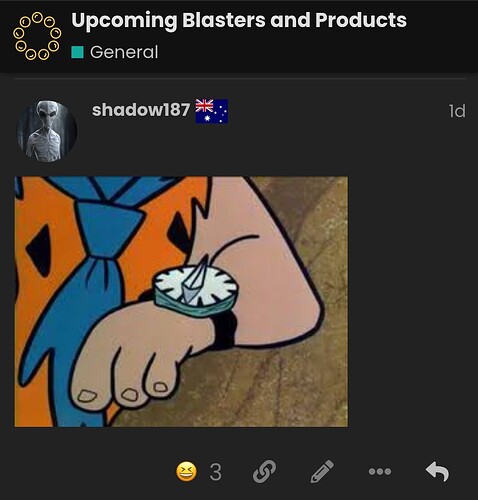Open shadow187's alien avatar
Viewport: 478px width, 500px height.
(x=47, y=131)
